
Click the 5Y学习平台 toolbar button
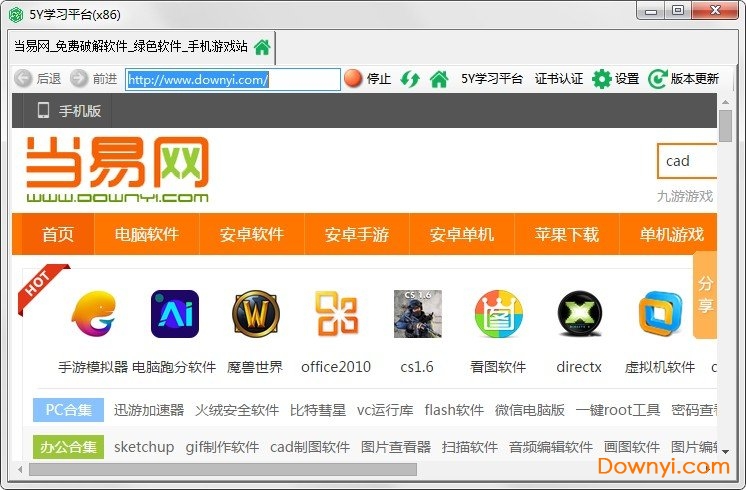(x=492, y=78)
